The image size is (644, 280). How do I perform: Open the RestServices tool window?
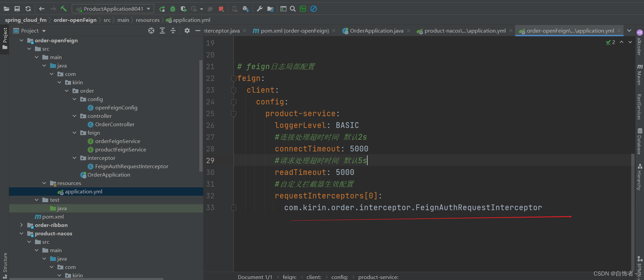click(640, 107)
